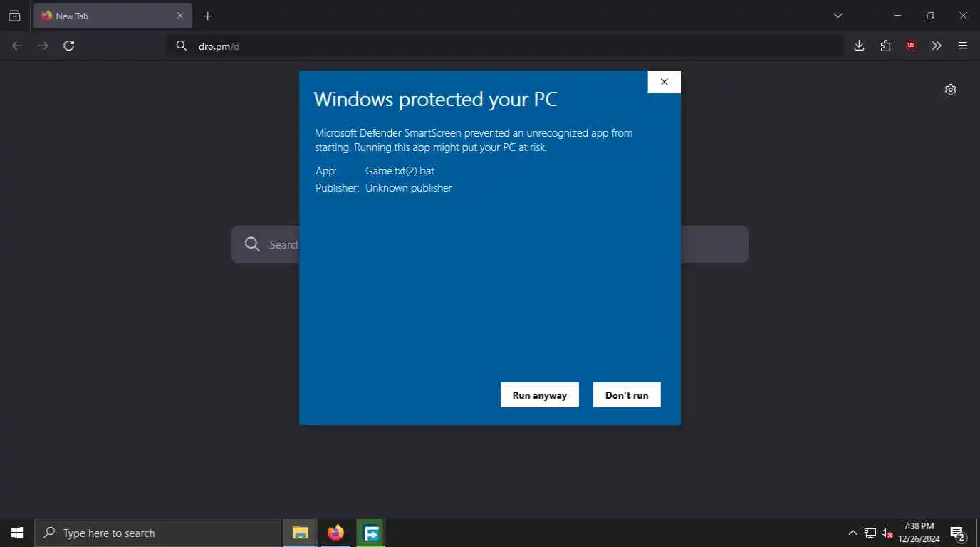The image size is (980, 547).
Task: Click the Run anyway button
Action: (x=540, y=395)
